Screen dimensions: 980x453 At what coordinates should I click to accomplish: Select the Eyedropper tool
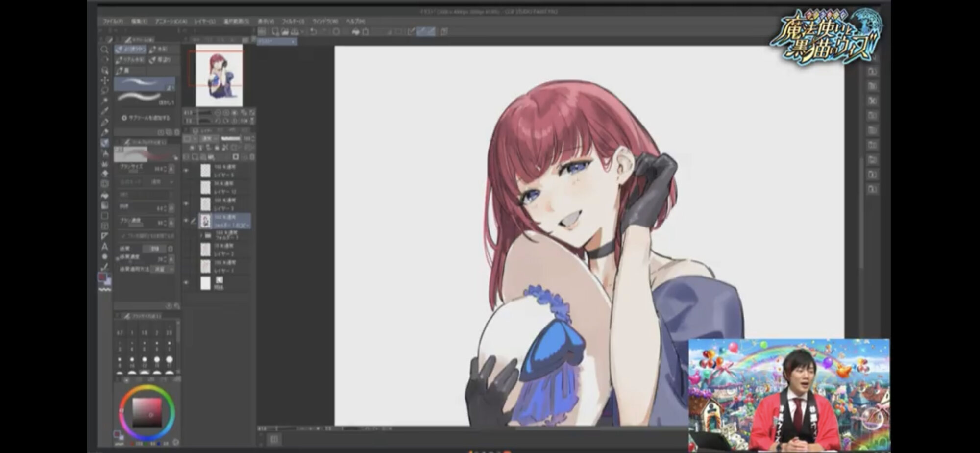104,111
